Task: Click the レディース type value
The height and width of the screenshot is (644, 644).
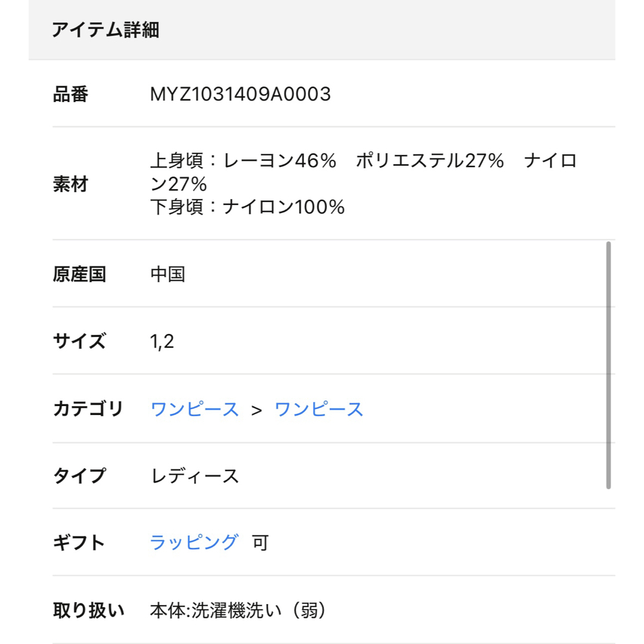Action: coord(194,476)
